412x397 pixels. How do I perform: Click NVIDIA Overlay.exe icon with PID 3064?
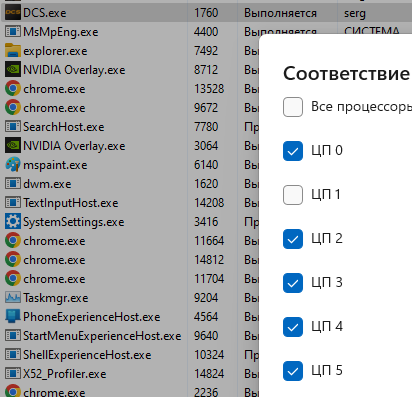(x=13, y=146)
